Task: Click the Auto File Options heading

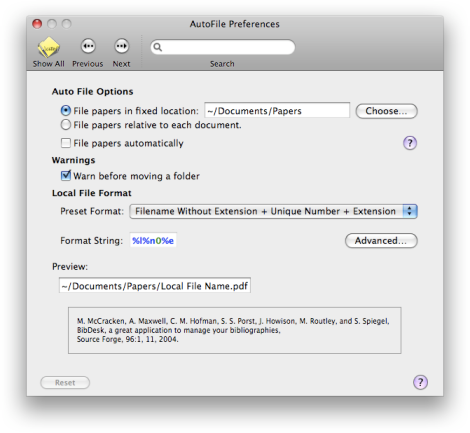Action: (93, 92)
